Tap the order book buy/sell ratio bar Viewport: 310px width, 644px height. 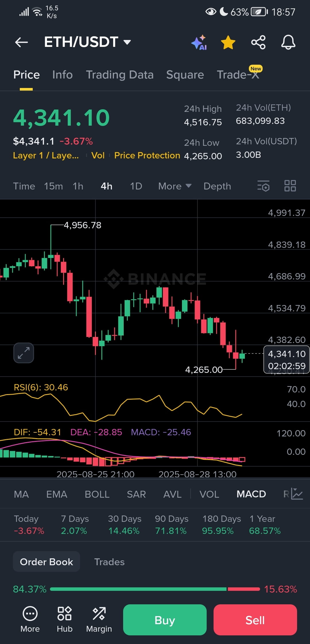(x=155, y=589)
